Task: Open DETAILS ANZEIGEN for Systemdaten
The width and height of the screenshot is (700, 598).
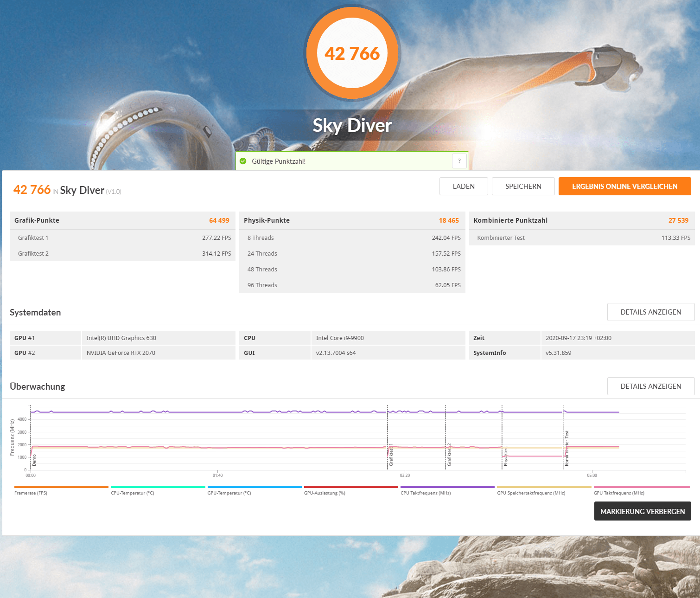Action: coord(651,312)
